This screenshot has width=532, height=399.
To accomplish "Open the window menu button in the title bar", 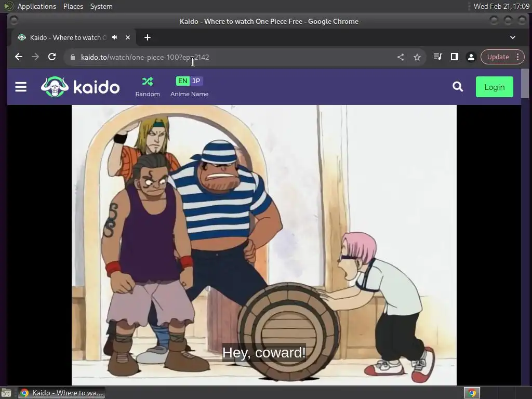I will pyautogui.click(x=14, y=21).
